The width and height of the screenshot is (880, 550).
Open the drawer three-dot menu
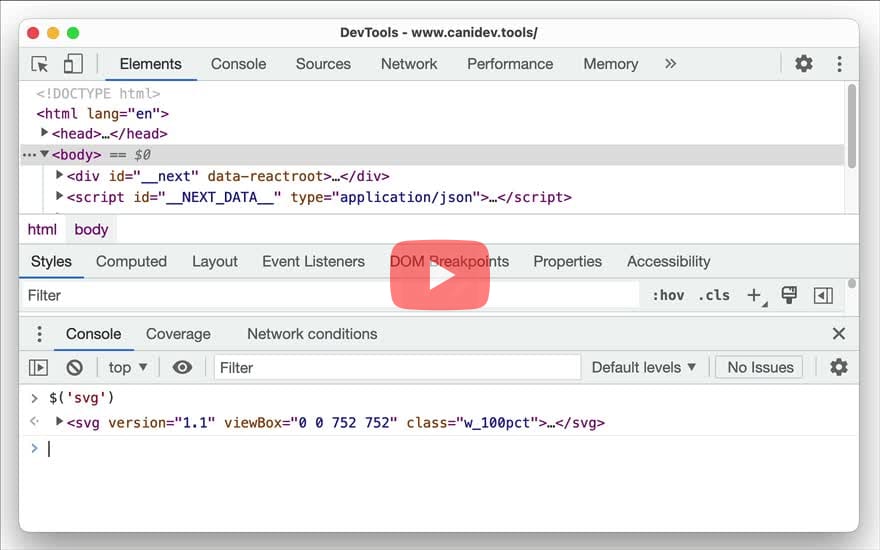39,334
